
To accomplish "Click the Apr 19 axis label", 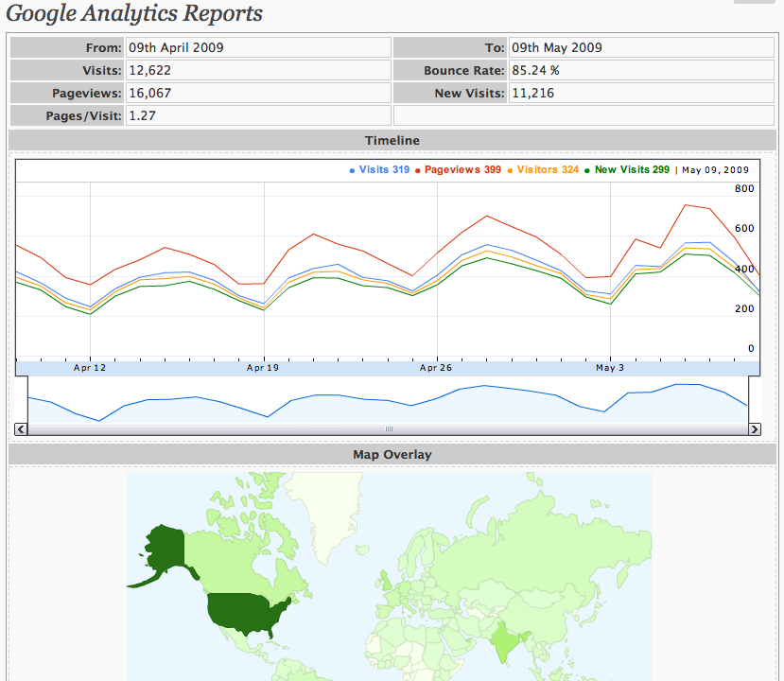I will click(263, 368).
